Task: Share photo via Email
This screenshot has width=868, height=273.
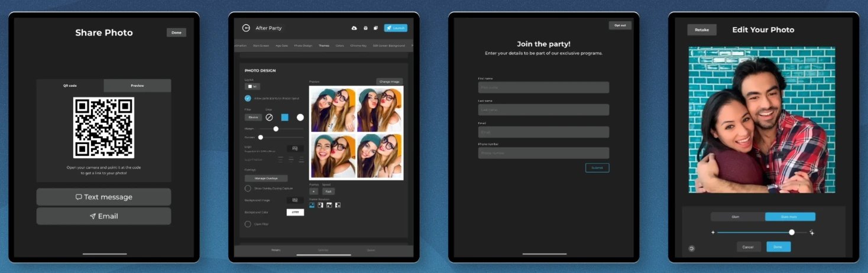Action: click(x=103, y=216)
